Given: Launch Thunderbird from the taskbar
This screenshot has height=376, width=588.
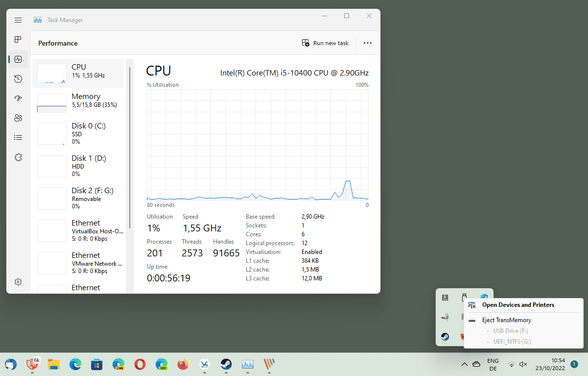Looking at the screenshot, I should coord(11,364).
